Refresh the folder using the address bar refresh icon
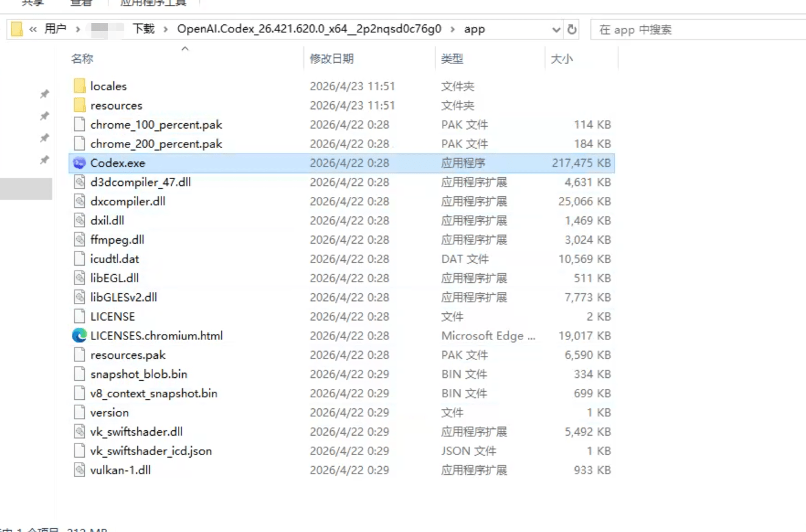 (x=572, y=29)
